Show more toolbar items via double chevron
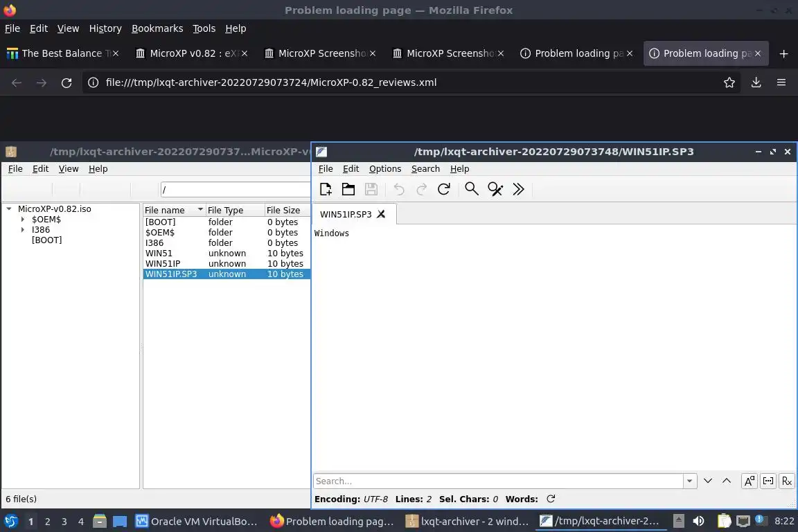This screenshot has width=798, height=532. pyautogui.click(x=518, y=189)
